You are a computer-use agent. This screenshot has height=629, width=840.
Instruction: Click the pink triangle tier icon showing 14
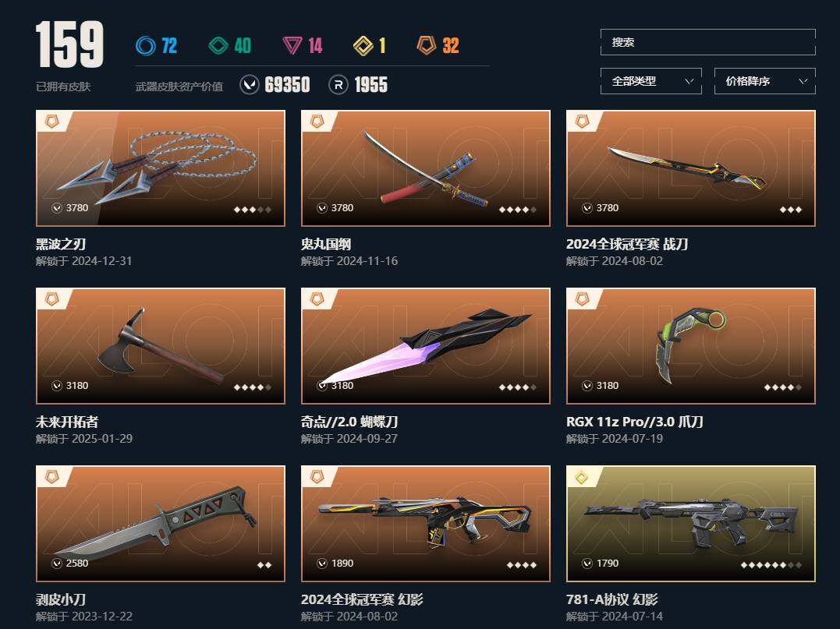click(292, 45)
